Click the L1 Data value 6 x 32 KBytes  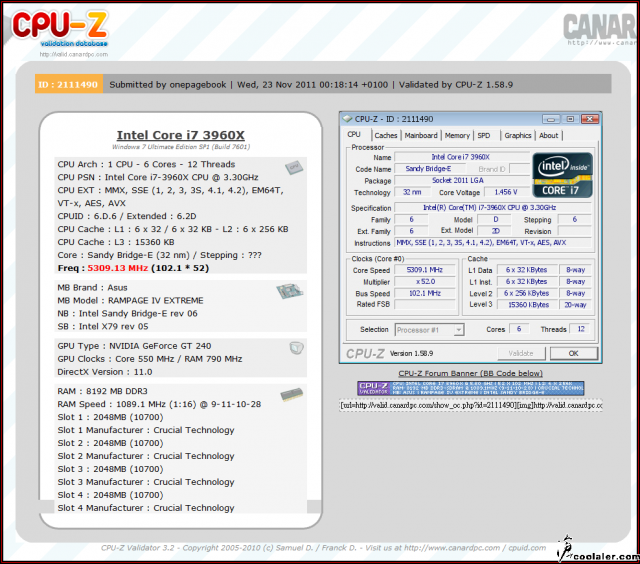tap(526, 270)
